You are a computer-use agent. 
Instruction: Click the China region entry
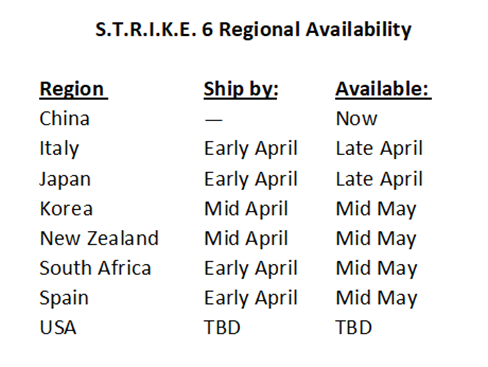pos(64,118)
